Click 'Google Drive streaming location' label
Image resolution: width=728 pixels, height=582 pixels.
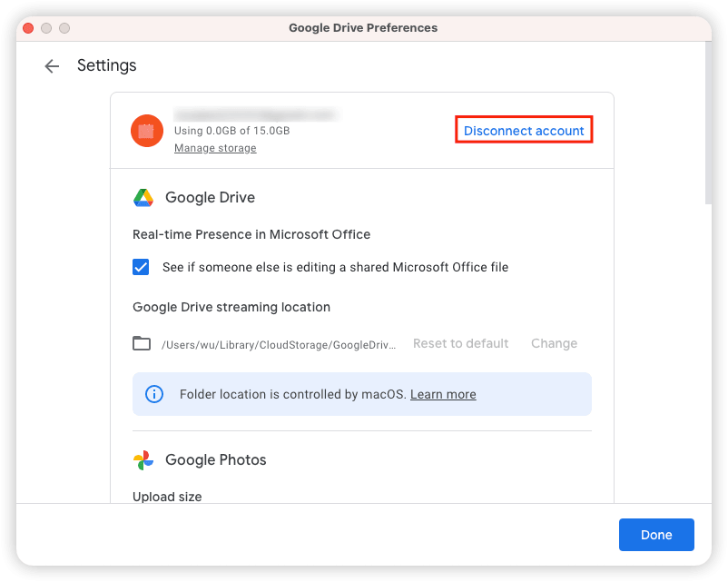coord(231,307)
